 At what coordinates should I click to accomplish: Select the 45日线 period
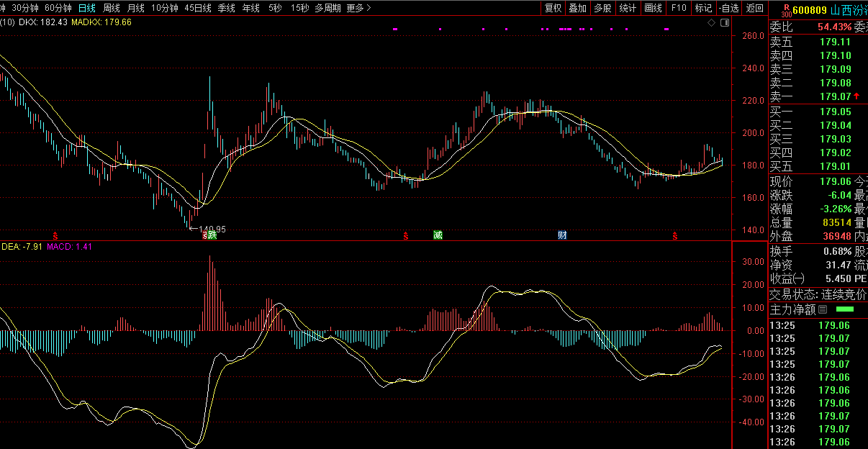pyautogui.click(x=198, y=8)
